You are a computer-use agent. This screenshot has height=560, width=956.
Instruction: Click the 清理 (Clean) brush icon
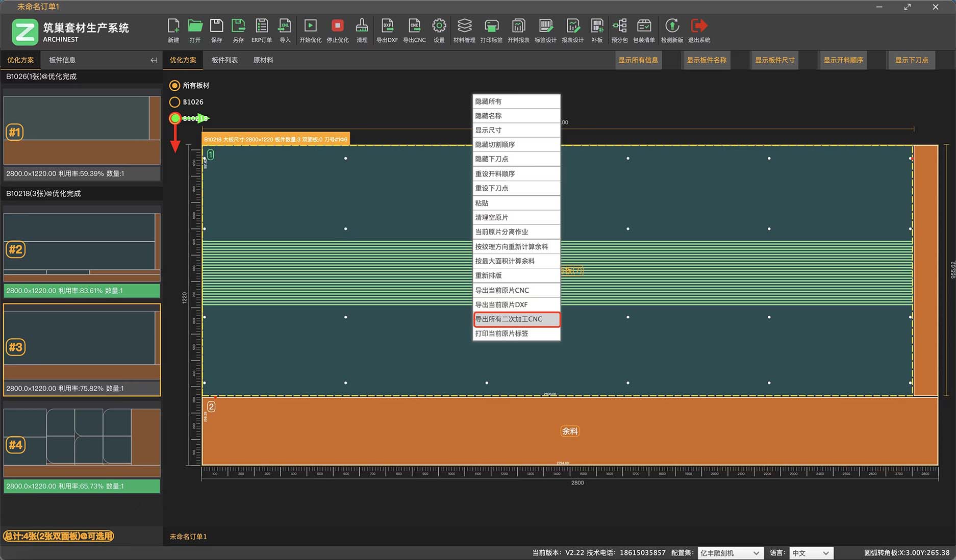362,30
